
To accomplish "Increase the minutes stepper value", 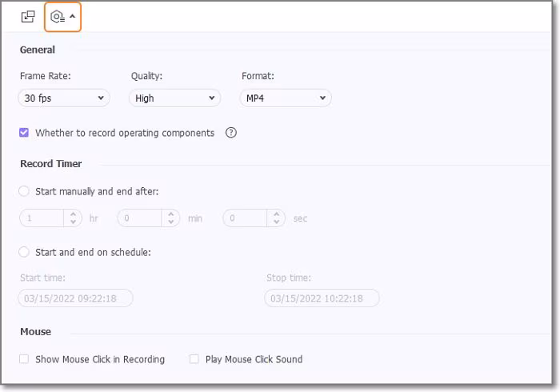I will pyautogui.click(x=171, y=214).
